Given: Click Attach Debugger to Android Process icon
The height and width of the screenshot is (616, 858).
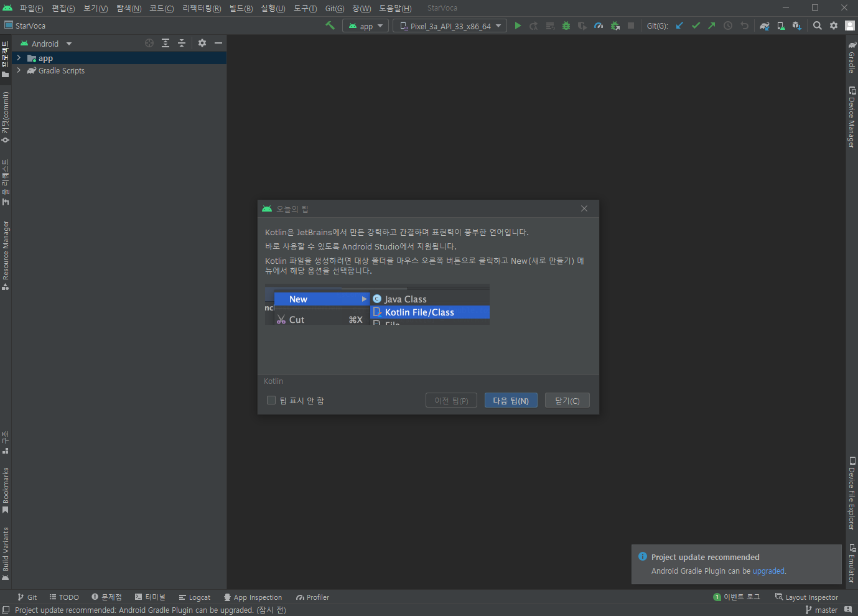Looking at the screenshot, I should coord(615,26).
